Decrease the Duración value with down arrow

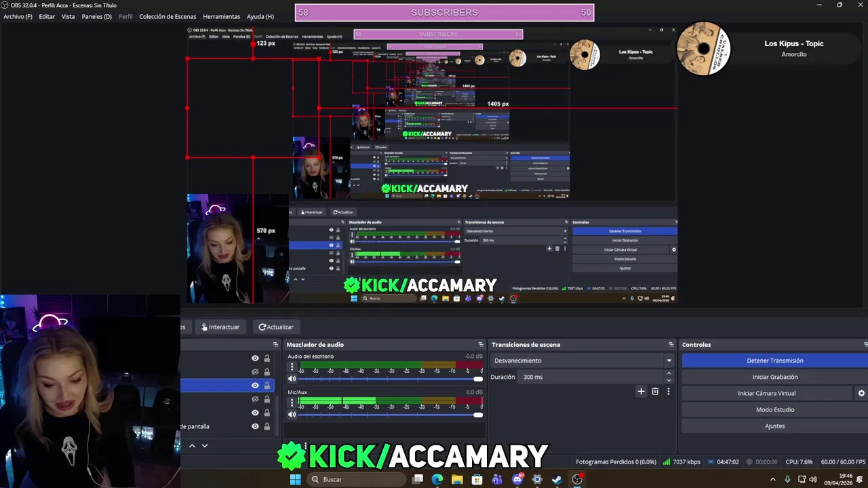click(669, 380)
